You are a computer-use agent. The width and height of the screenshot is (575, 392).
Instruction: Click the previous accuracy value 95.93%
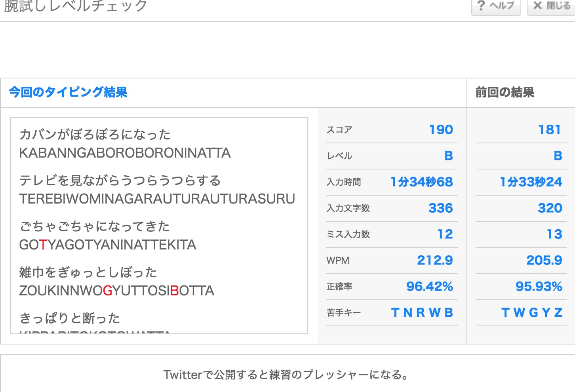[539, 286]
